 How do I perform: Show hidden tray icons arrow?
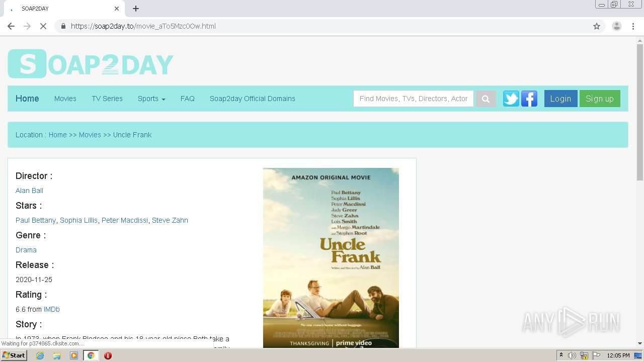[x=561, y=355]
